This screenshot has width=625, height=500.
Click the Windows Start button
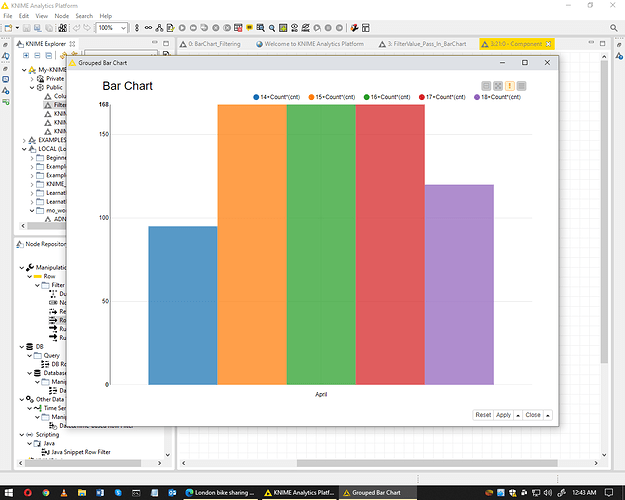coord(8,492)
